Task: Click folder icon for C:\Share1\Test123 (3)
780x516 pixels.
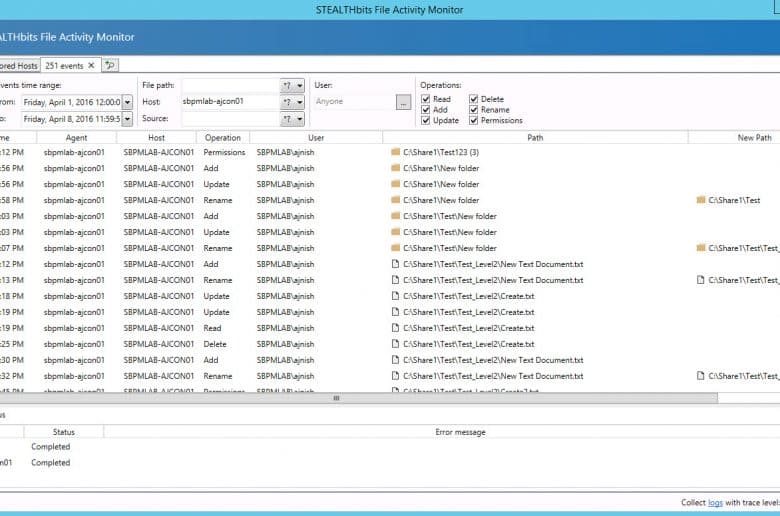Action: pyautogui.click(x=395, y=152)
